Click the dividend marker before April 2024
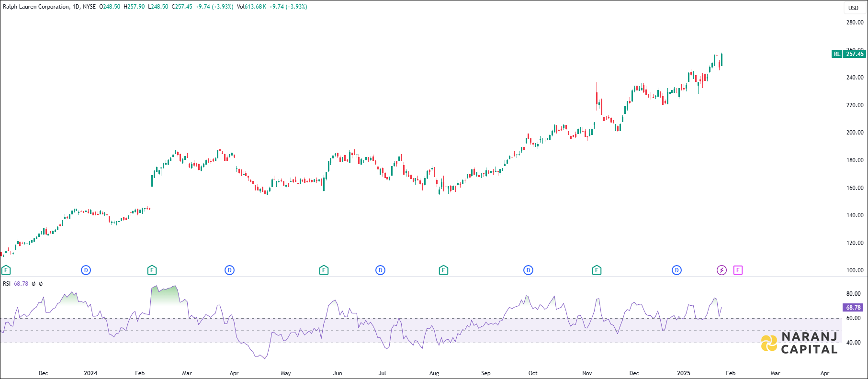 tap(229, 270)
